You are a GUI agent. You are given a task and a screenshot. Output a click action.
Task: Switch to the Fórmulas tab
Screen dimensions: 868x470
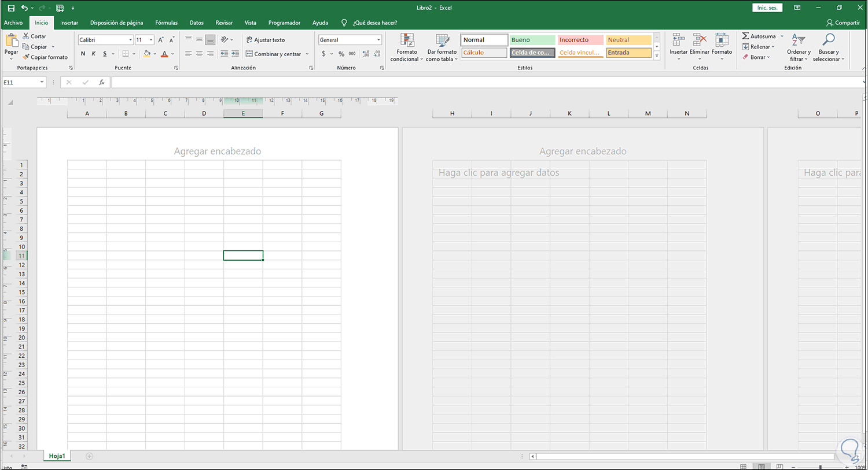[x=166, y=23]
